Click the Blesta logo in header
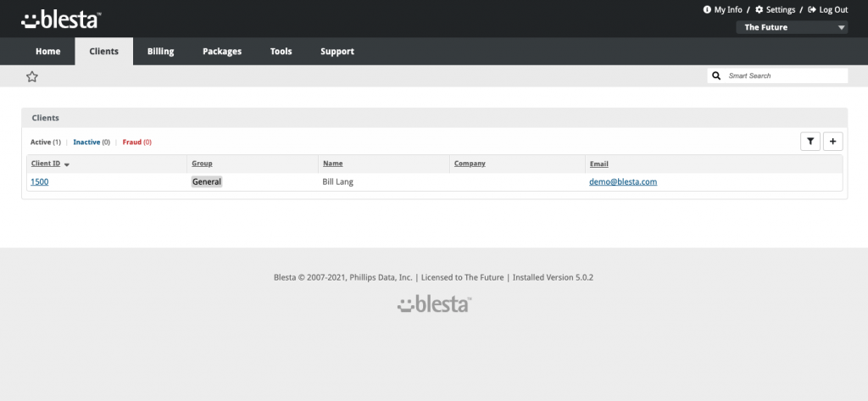 point(61,19)
